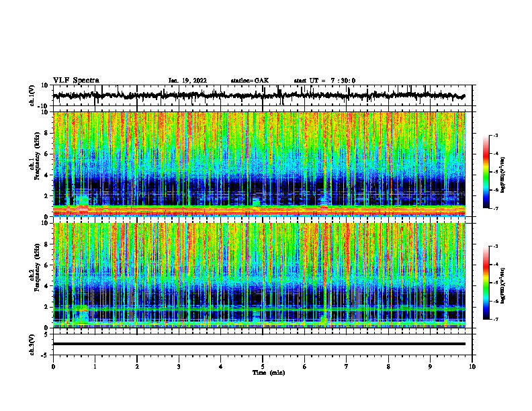
Task: Click the "5" tick on Time axis
Action: point(263,367)
